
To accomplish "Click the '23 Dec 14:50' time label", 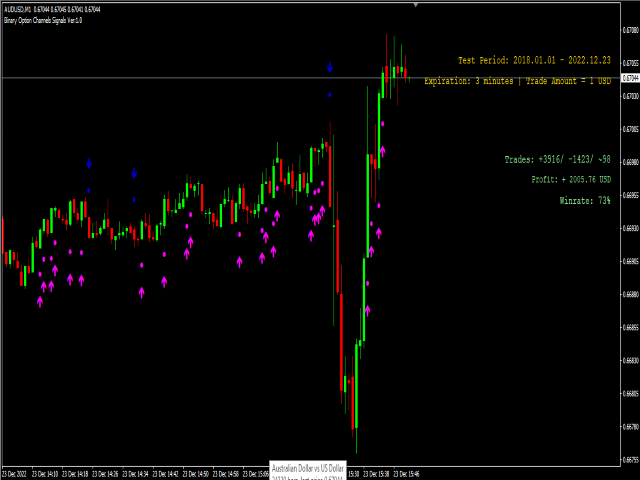I will click(x=196, y=474).
